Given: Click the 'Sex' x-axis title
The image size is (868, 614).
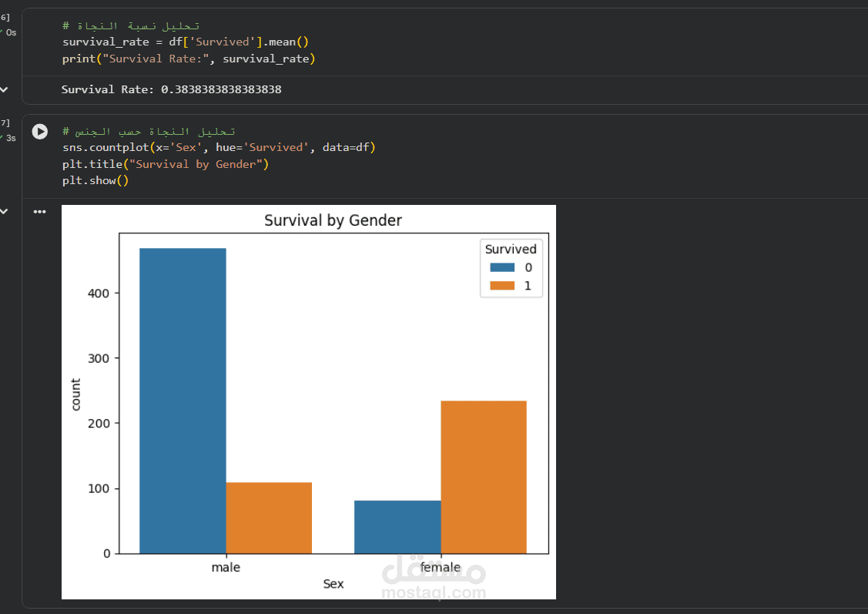Looking at the screenshot, I should click(x=333, y=584).
